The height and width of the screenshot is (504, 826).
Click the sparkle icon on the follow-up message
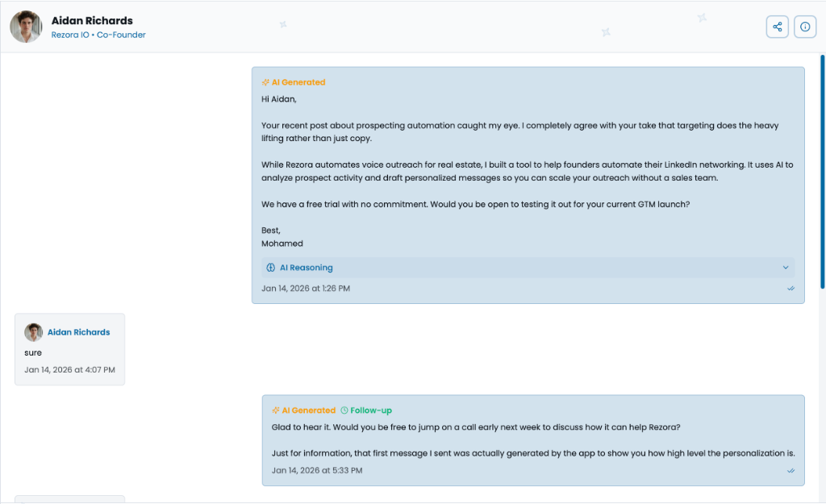point(277,410)
